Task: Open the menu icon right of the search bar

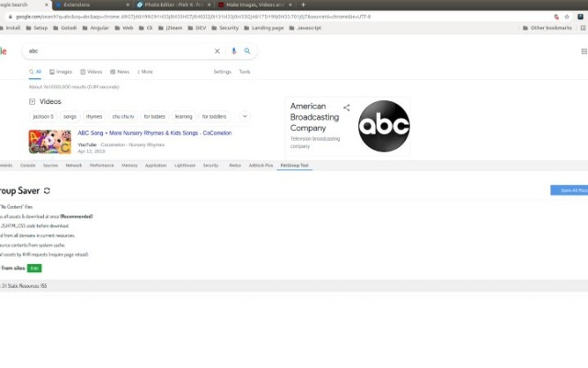Action: pos(583,51)
